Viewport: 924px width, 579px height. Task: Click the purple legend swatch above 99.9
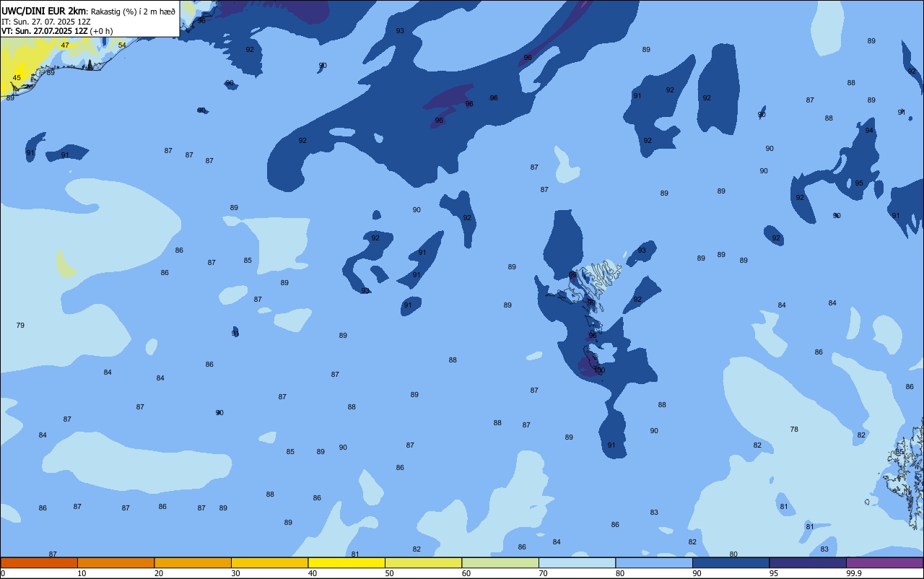point(884,562)
